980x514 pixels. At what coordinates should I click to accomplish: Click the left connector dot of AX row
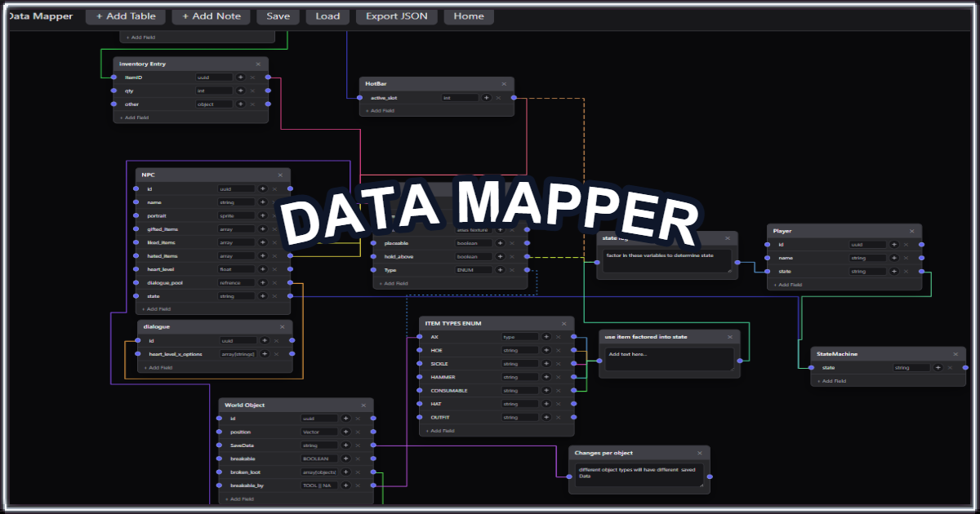pos(419,336)
